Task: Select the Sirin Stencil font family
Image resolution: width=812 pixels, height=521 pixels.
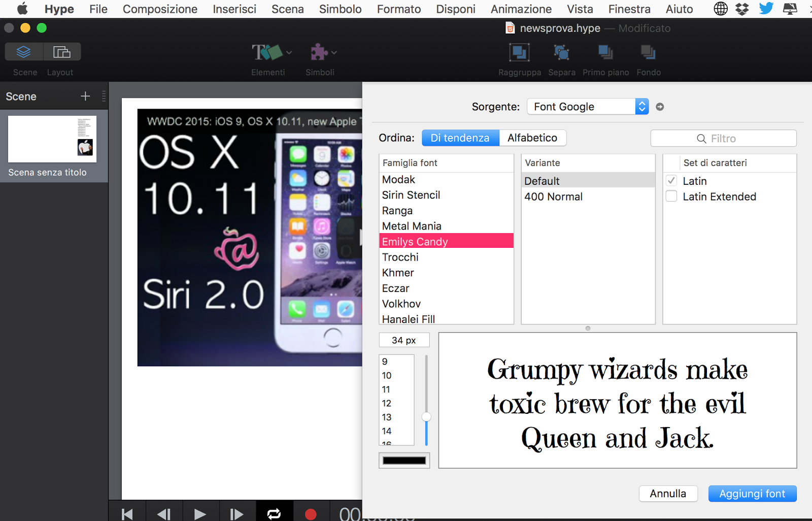Action: [447, 195]
